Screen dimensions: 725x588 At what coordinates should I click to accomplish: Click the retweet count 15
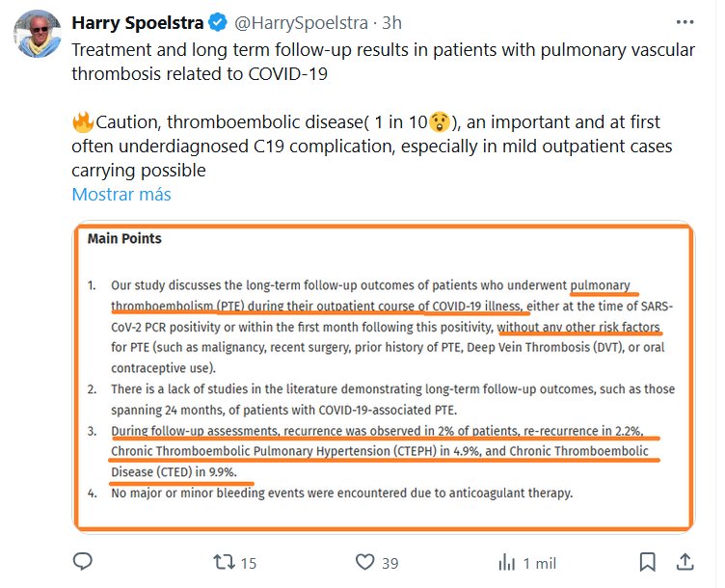[x=249, y=562]
